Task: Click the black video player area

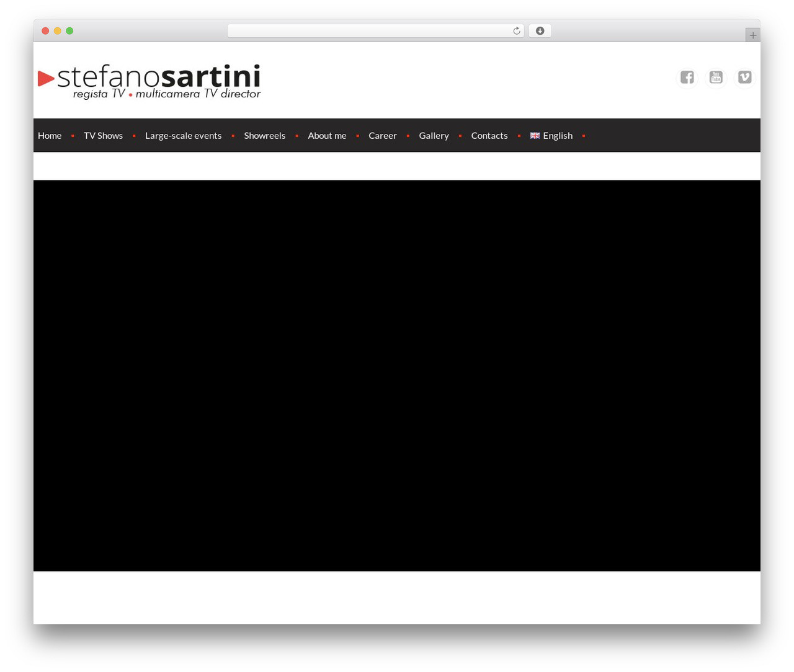Action: coord(397,376)
